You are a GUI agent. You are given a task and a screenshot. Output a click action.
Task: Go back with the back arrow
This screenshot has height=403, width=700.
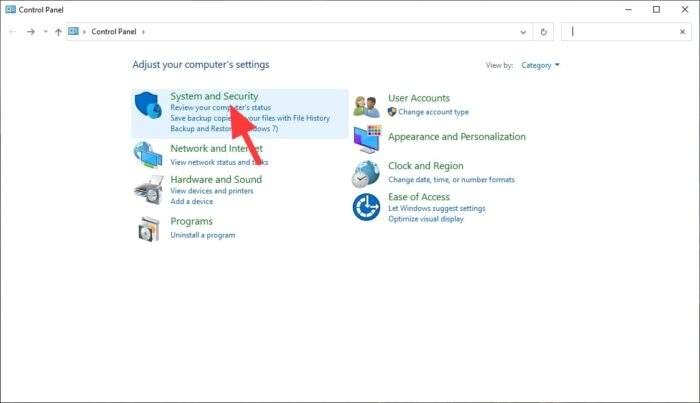click(x=12, y=32)
